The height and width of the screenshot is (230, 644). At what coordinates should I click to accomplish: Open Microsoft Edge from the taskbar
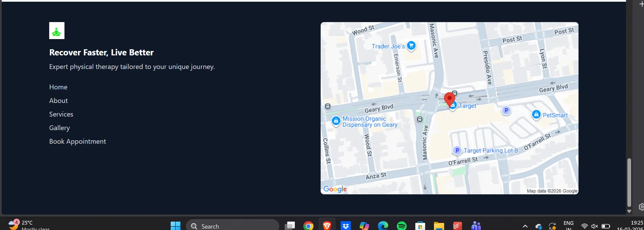383,226
